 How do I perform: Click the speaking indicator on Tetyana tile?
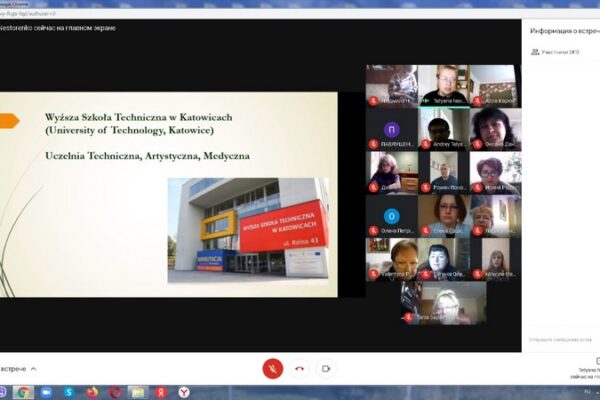426,101
